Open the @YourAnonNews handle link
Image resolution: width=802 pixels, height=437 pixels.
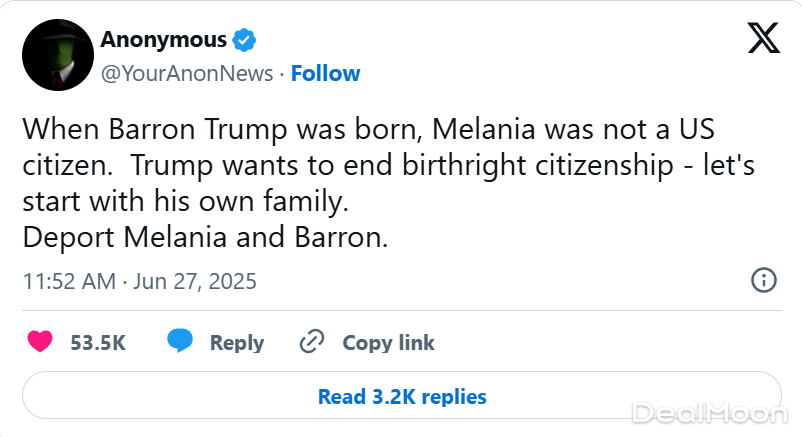click(x=186, y=73)
